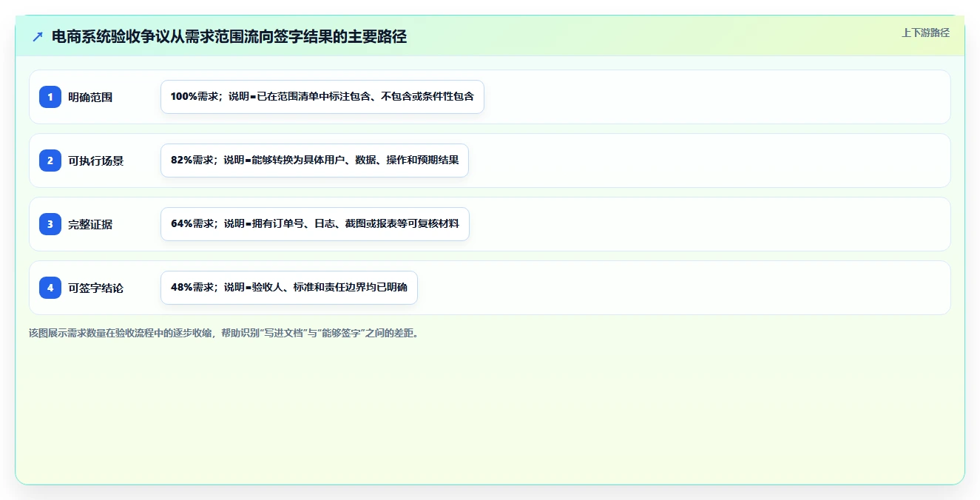Click the 明确范围 step label
This screenshot has height=500, width=980.
pos(90,97)
